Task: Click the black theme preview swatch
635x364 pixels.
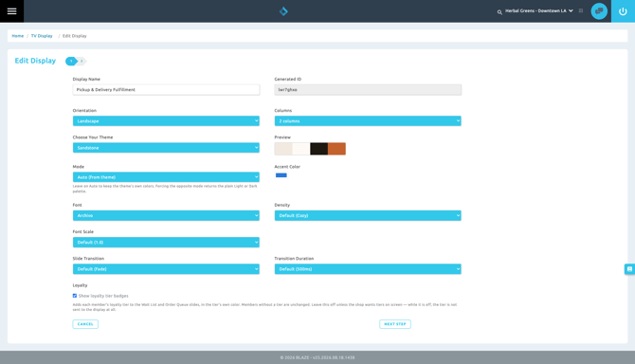Action: click(319, 149)
